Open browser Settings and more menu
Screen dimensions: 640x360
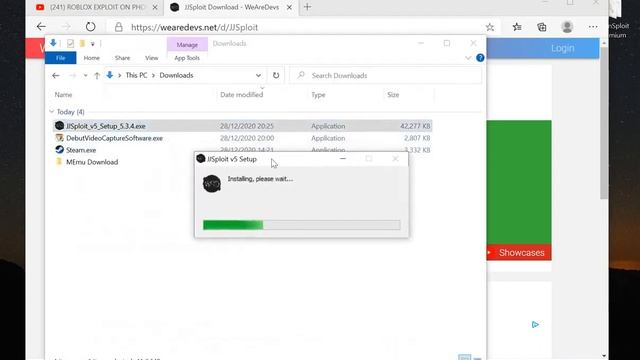tap(593, 27)
